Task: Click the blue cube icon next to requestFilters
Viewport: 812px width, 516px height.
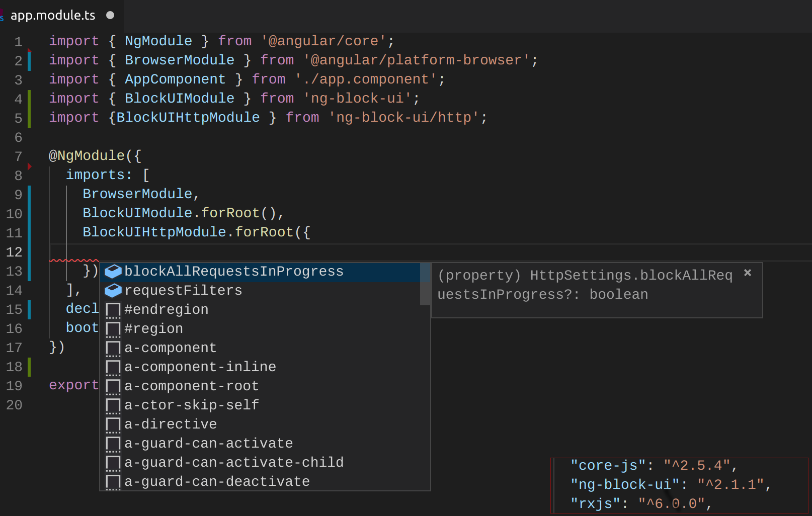Action: (x=113, y=290)
